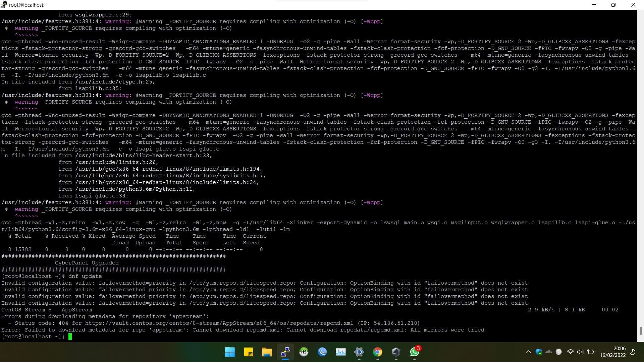Click the Windows Start menu icon
The width and height of the screenshot is (644, 362).
coord(230,352)
